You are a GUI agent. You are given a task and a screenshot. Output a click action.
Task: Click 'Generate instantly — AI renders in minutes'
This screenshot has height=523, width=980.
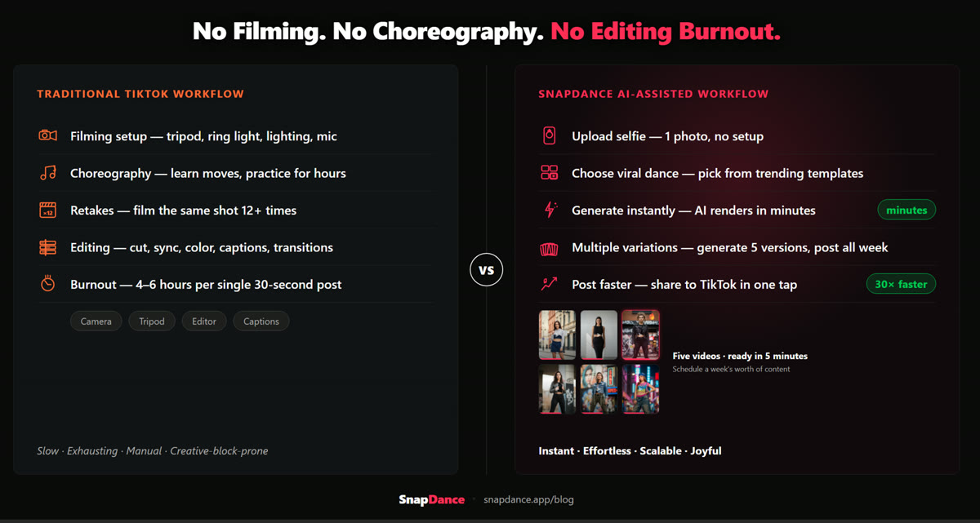coord(693,211)
